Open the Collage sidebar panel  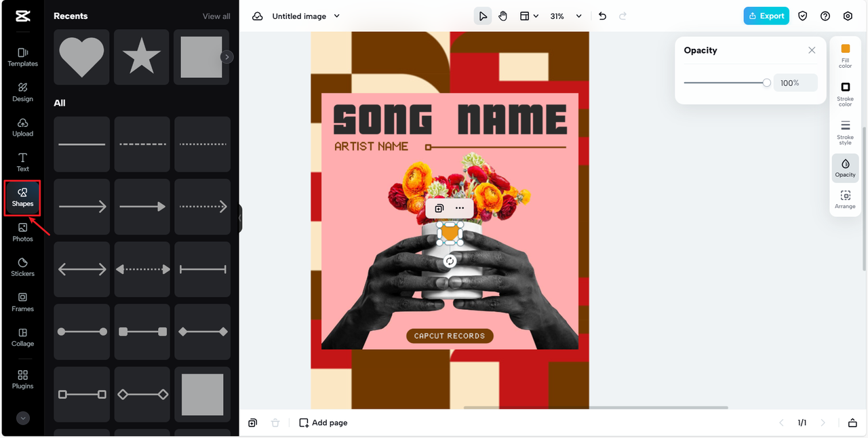coord(22,338)
